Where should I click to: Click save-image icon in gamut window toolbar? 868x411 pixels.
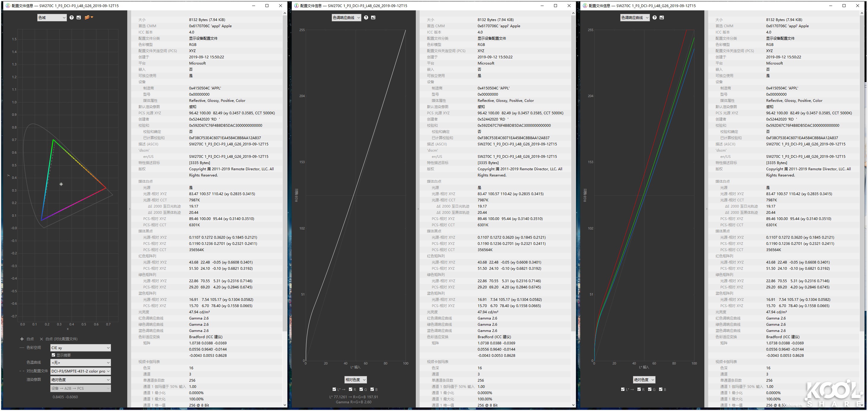79,17
